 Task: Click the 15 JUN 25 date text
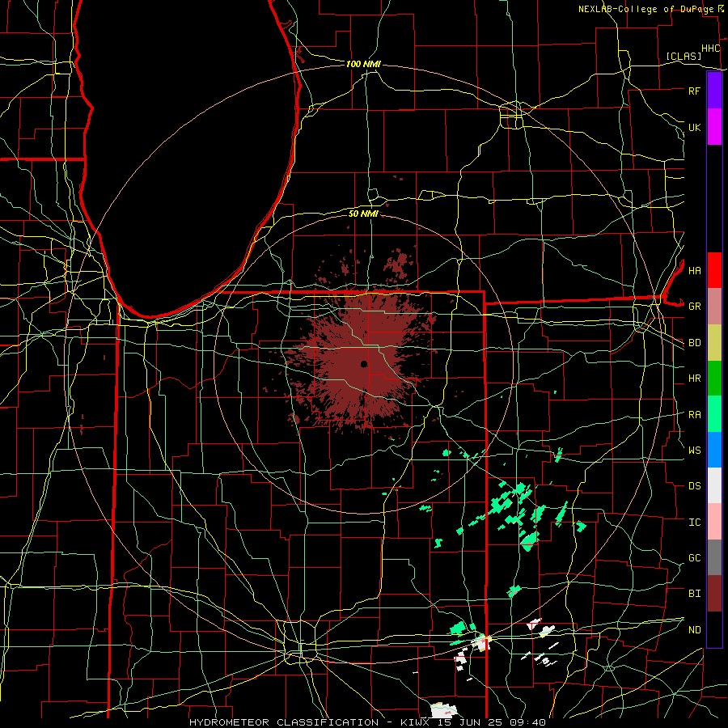[469, 722]
